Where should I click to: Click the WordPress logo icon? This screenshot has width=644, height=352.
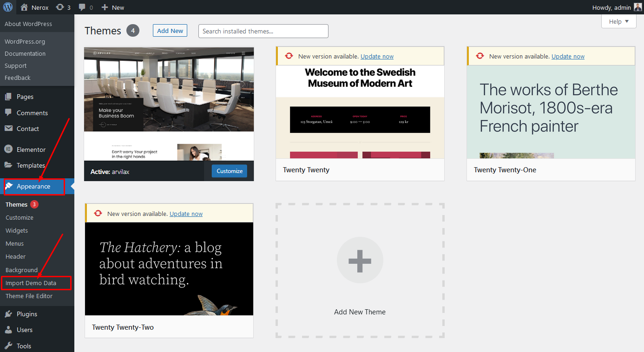[8, 7]
